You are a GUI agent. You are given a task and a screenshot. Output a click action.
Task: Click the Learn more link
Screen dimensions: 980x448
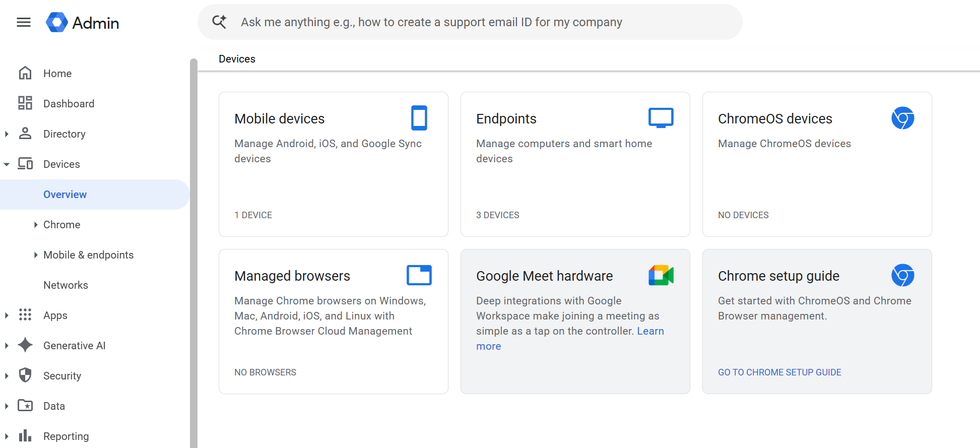click(x=570, y=339)
